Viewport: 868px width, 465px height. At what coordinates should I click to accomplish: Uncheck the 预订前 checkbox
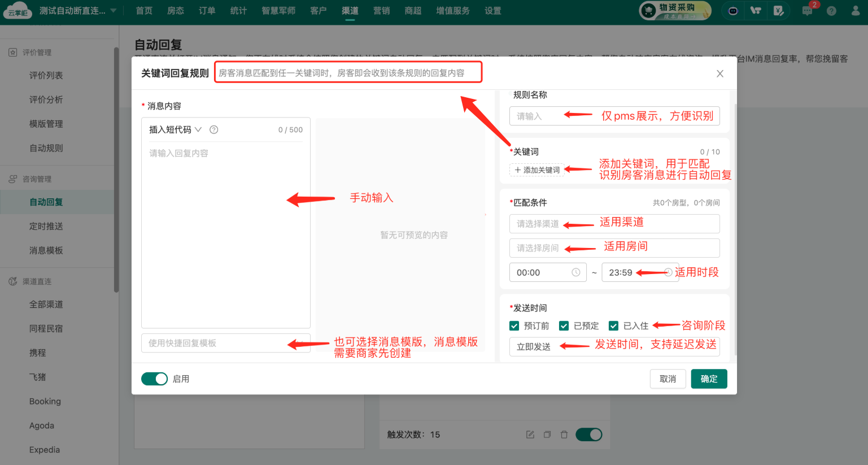514,325
